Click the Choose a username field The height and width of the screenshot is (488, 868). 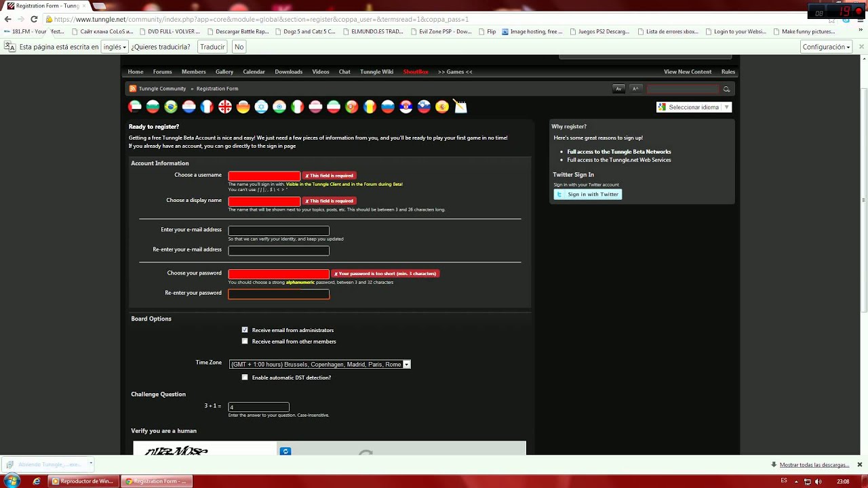pyautogui.click(x=264, y=176)
